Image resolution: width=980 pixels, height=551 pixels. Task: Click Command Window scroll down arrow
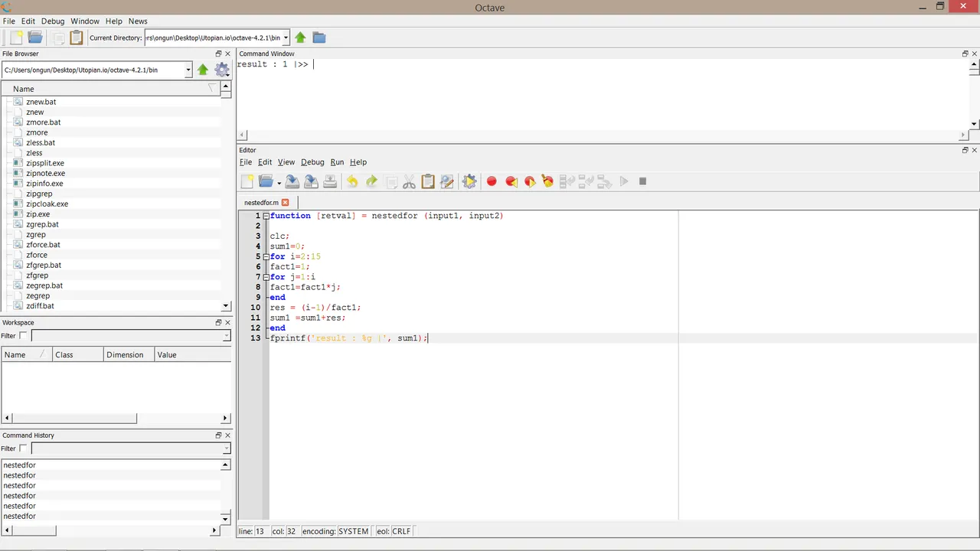tap(974, 124)
